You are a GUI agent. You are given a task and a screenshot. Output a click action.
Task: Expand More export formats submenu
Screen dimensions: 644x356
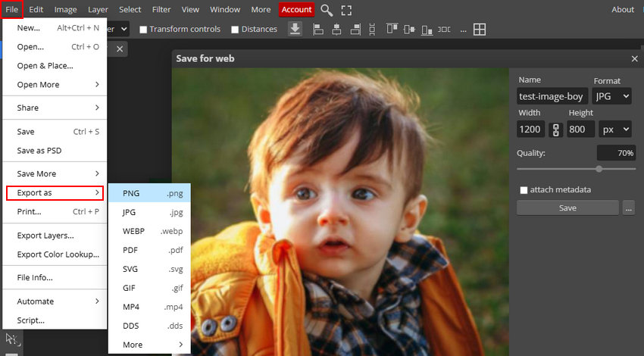(149, 345)
